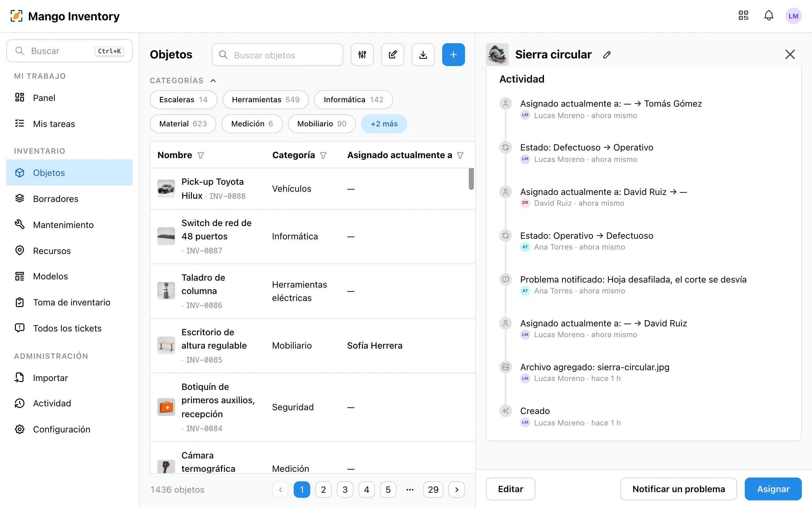This screenshot has width=812, height=508.
Task: Select the Informática category chip
Action: click(353, 99)
